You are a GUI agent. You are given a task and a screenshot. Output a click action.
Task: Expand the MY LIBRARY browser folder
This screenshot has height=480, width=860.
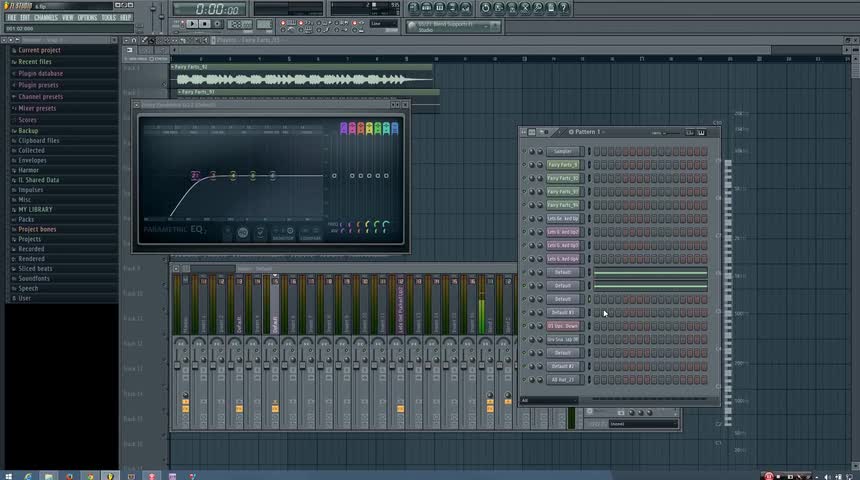point(35,209)
